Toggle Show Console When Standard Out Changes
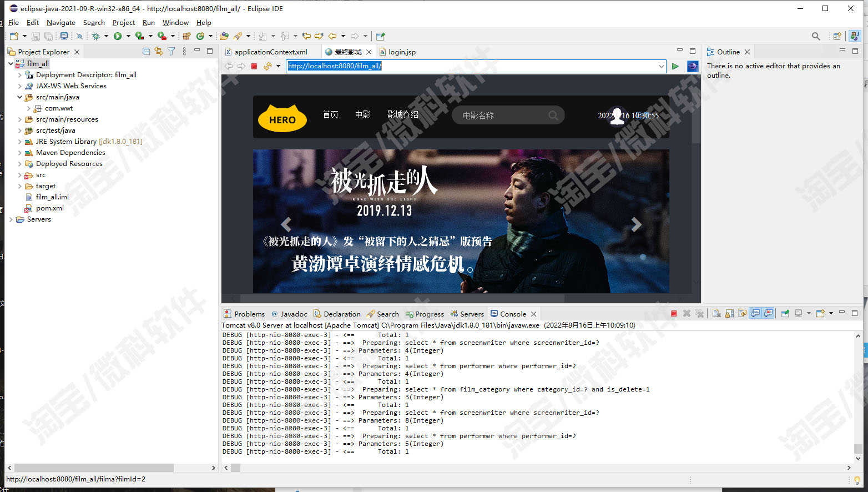 point(755,314)
